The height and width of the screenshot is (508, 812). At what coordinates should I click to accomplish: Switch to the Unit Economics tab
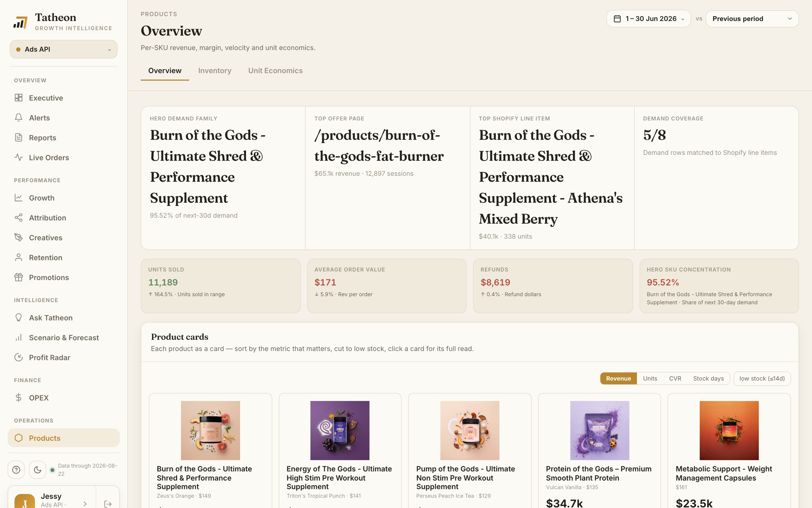(275, 70)
